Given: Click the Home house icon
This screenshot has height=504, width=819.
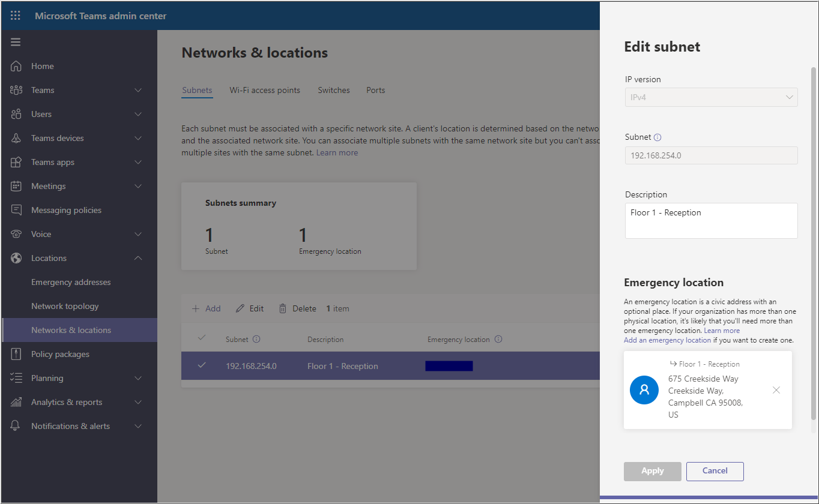Looking at the screenshot, I should (x=16, y=66).
